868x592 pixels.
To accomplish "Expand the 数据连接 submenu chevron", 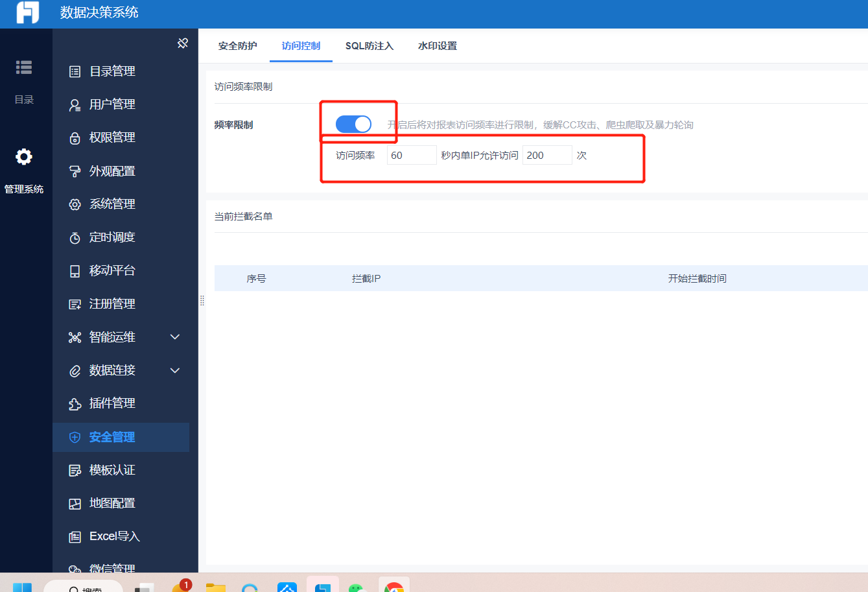I will [x=175, y=370].
